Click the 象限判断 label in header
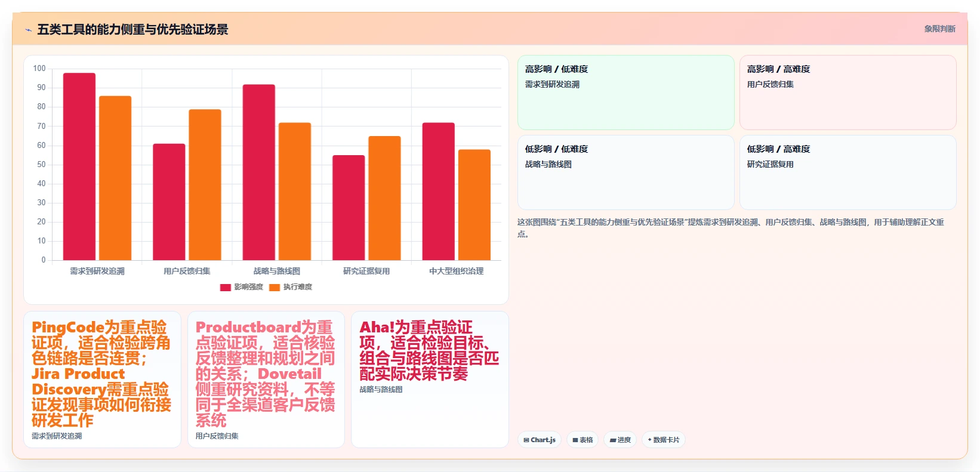Image resolution: width=980 pixels, height=472 pixels. (x=939, y=29)
